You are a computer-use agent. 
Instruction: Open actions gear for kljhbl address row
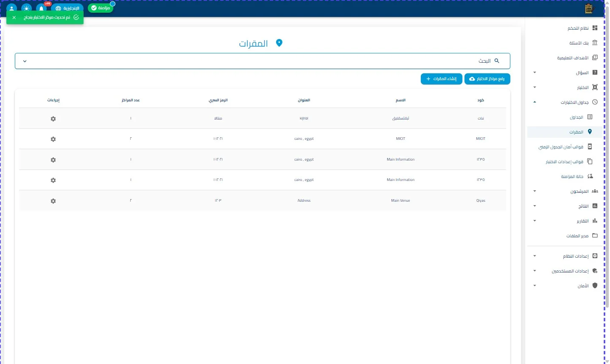point(53,119)
